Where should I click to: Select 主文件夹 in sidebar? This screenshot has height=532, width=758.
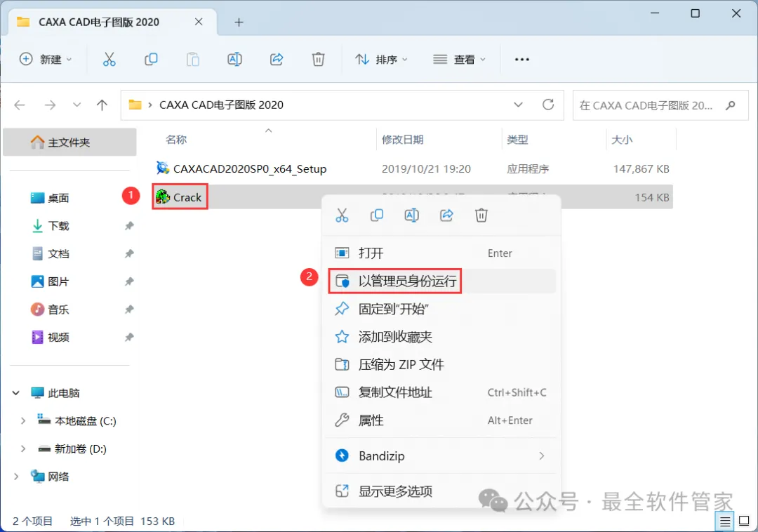coord(69,142)
